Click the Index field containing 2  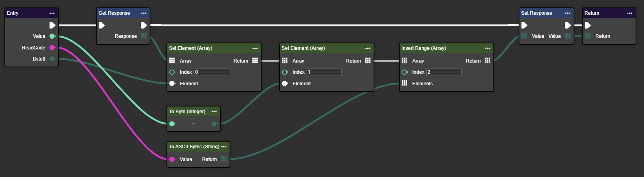[x=444, y=72]
